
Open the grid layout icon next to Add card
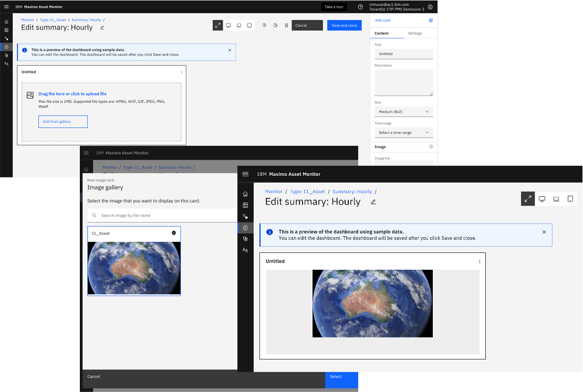pos(431,20)
